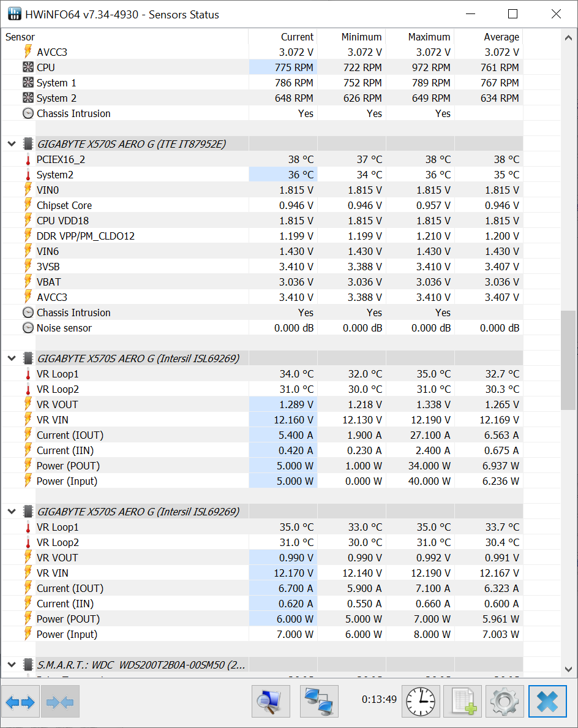The image size is (578, 728).
Task: Open sensor settings gear icon
Action: click(505, 702)
